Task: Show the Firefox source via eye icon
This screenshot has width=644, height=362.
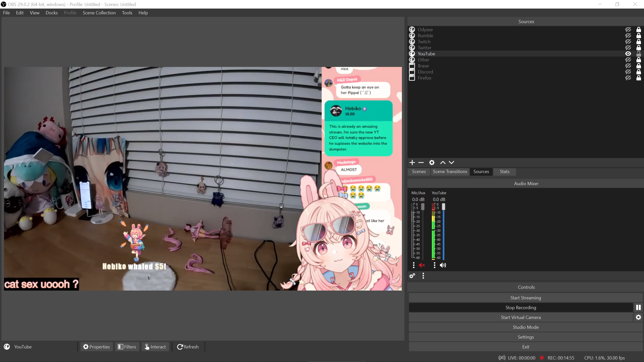Action: 628,78
